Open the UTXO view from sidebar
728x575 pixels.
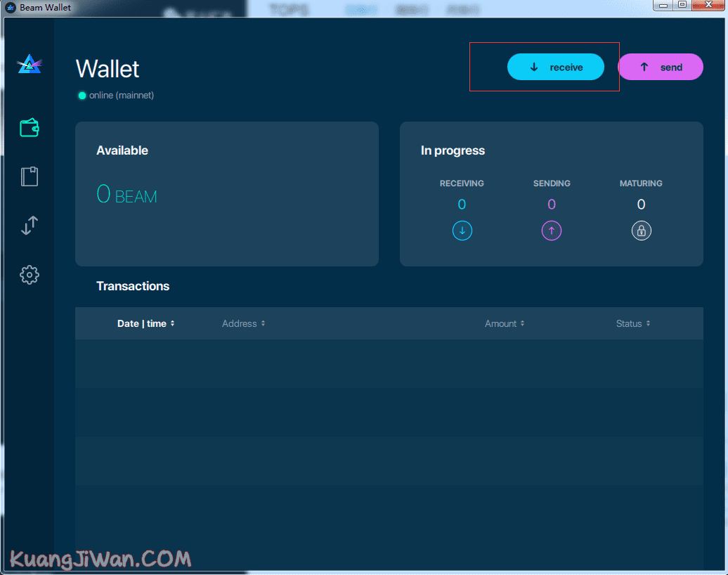[29, 226]
